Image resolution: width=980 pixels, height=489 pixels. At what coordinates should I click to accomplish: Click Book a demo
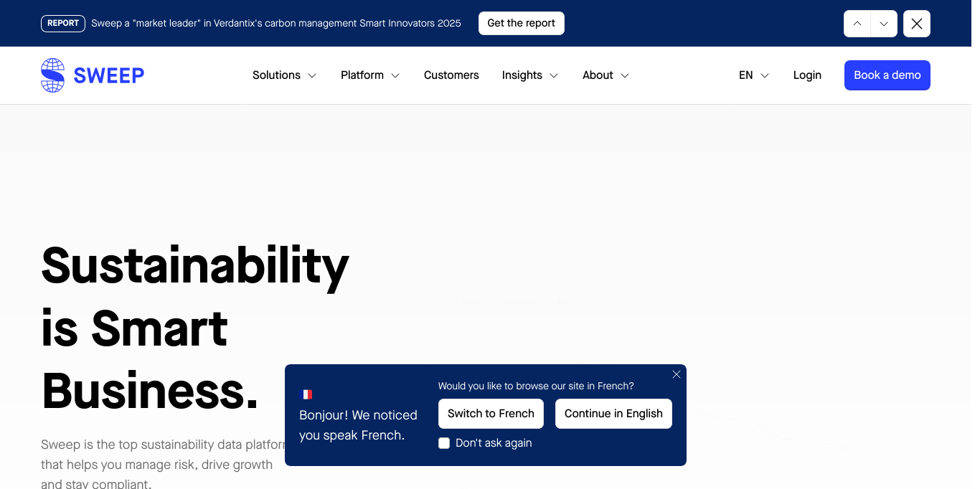coord(887,75)
